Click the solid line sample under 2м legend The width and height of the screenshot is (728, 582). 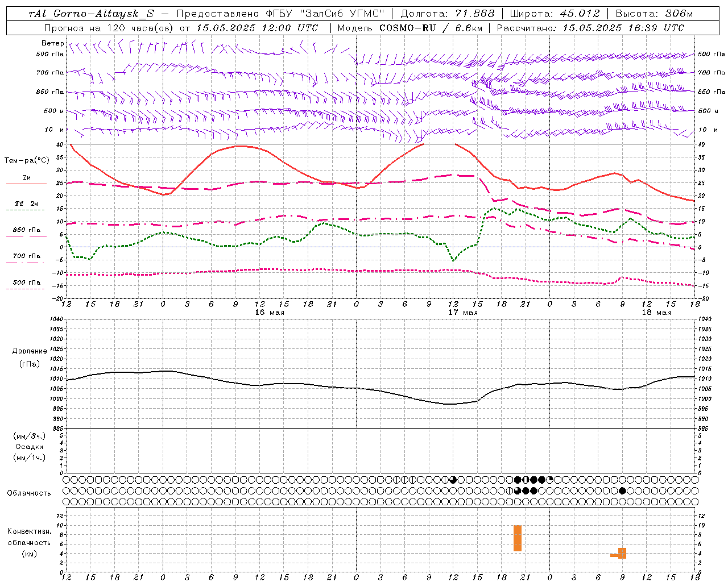tap(26, 184)
